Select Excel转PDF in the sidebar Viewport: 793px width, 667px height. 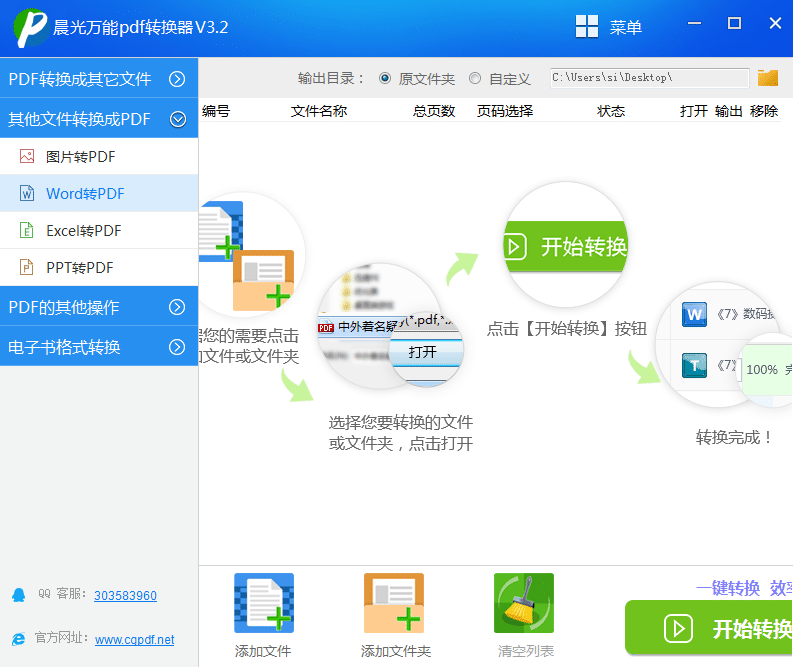(x=99, y=230)
